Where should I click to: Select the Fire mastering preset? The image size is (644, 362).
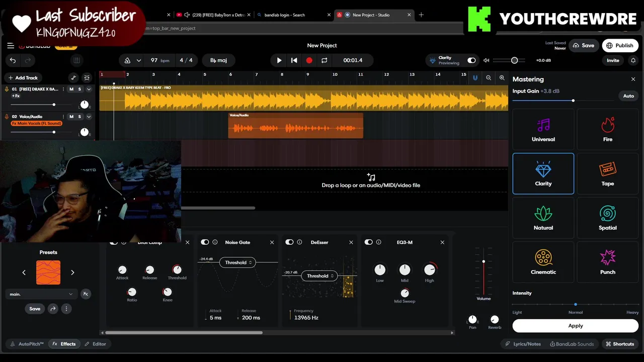(607, 130)
